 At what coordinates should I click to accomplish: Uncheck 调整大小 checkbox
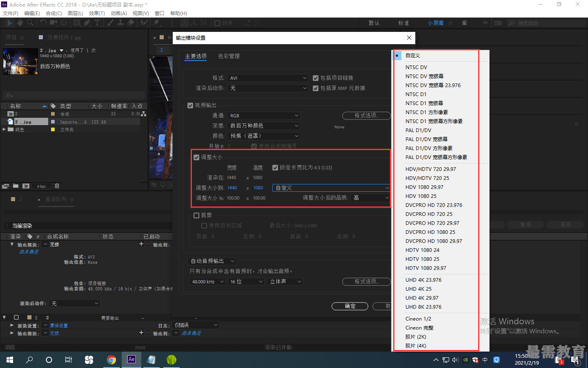[x=196, y=157]
